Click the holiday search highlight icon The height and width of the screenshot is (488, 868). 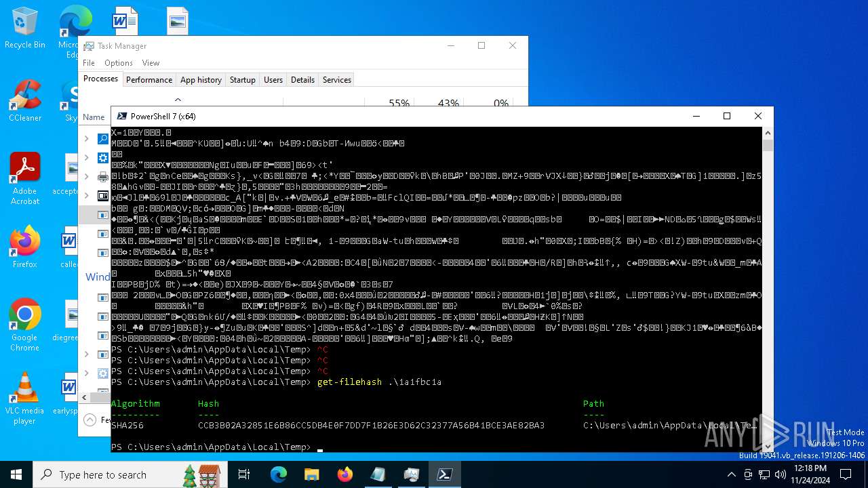[201, 474]
